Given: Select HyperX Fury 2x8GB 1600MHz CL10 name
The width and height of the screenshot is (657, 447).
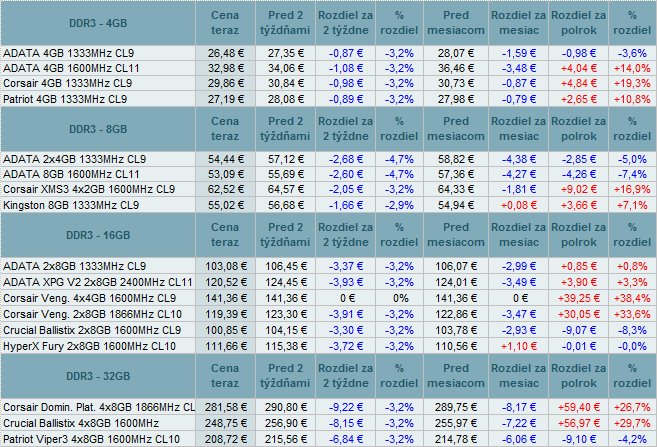Looking at the screenshot, I should point(89,346).
